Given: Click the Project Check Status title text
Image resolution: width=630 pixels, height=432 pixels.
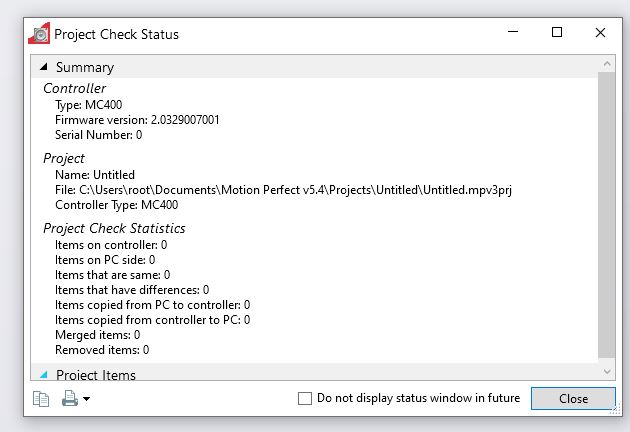Looking at the screenshot, I should [x=117, y=34].
